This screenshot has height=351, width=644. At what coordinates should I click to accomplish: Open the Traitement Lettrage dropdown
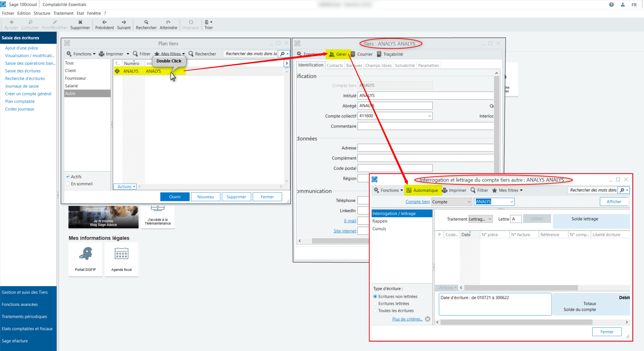pyautogui.click(x=490, y=219)
